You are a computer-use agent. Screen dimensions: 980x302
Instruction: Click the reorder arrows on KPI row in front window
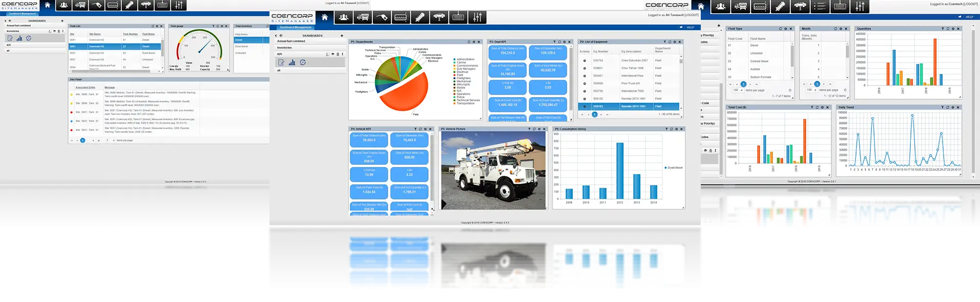(343, 54)
